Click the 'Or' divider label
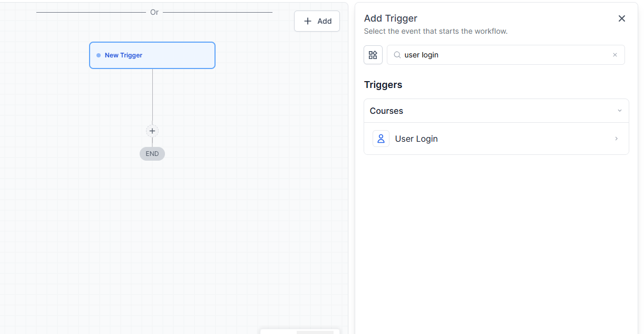644x334 pixels. [x=154, y=12]
